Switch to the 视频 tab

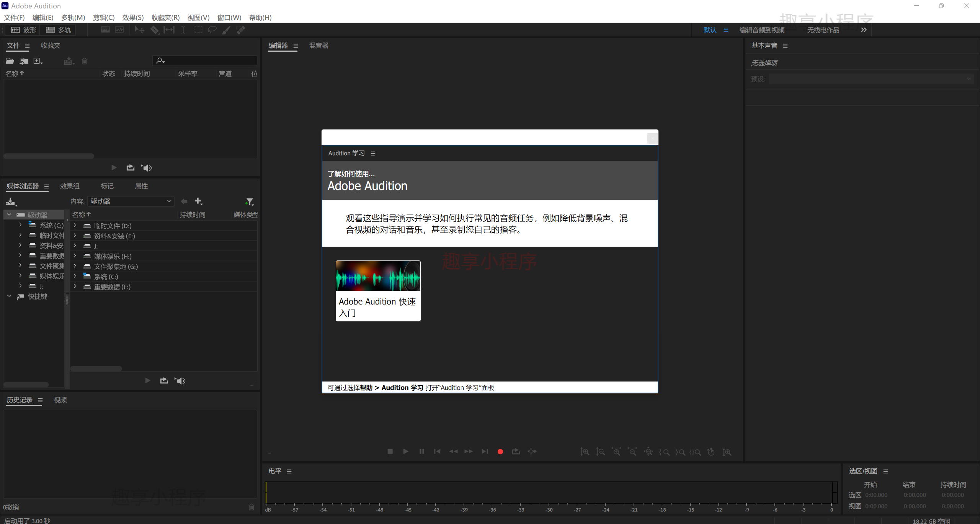tap(60, 400)
